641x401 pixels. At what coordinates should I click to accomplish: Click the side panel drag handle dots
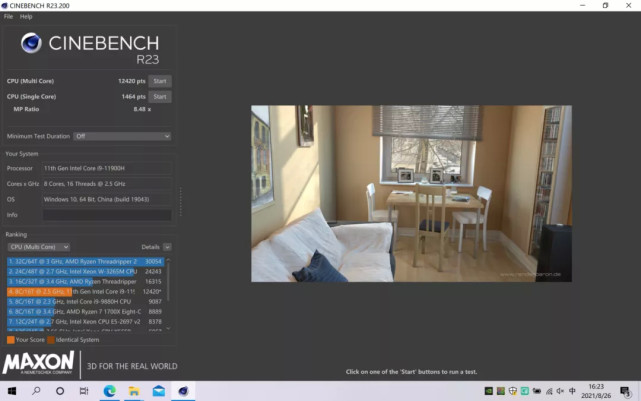(x=180, y=202)
